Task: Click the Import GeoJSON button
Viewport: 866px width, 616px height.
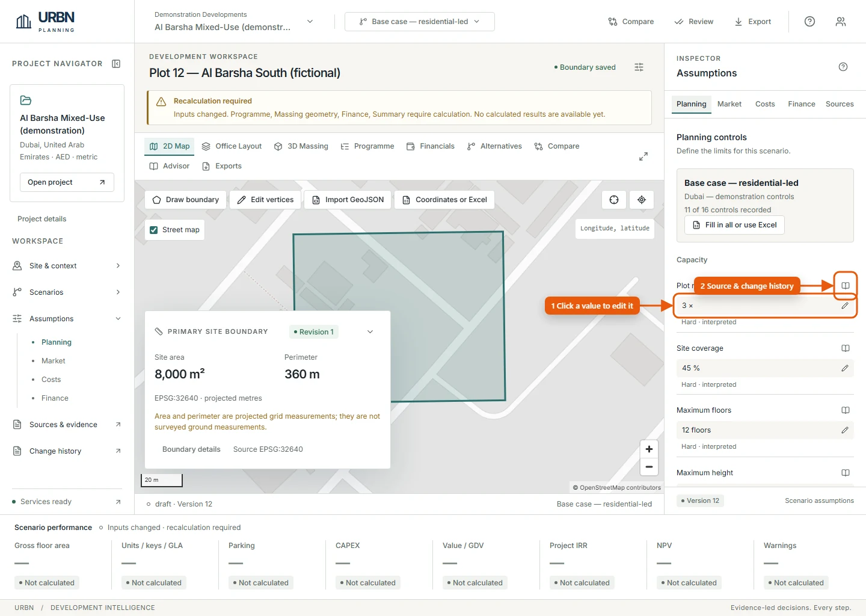Action: [x=348, y=200]
